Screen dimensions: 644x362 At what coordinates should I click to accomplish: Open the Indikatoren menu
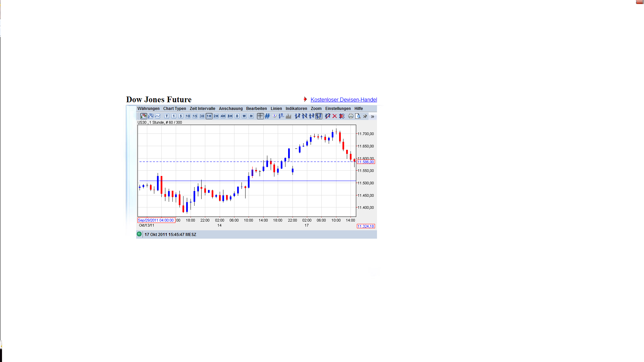[x=296, y=109]
